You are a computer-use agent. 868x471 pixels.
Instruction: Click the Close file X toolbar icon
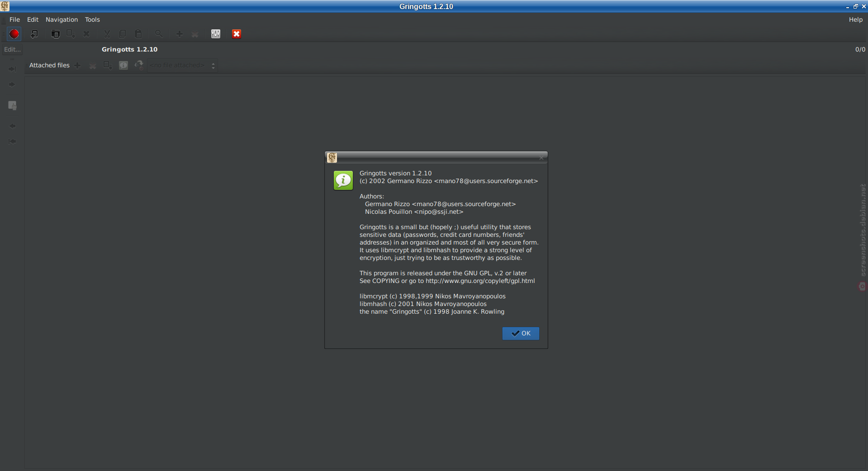point(86,34)
